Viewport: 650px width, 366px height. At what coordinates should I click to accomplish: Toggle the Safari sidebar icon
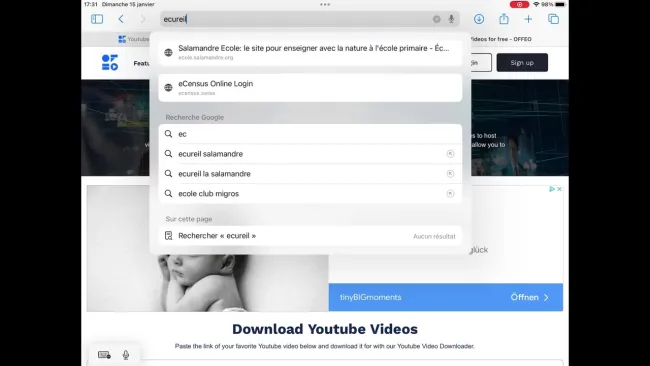(x=97, y=19)
